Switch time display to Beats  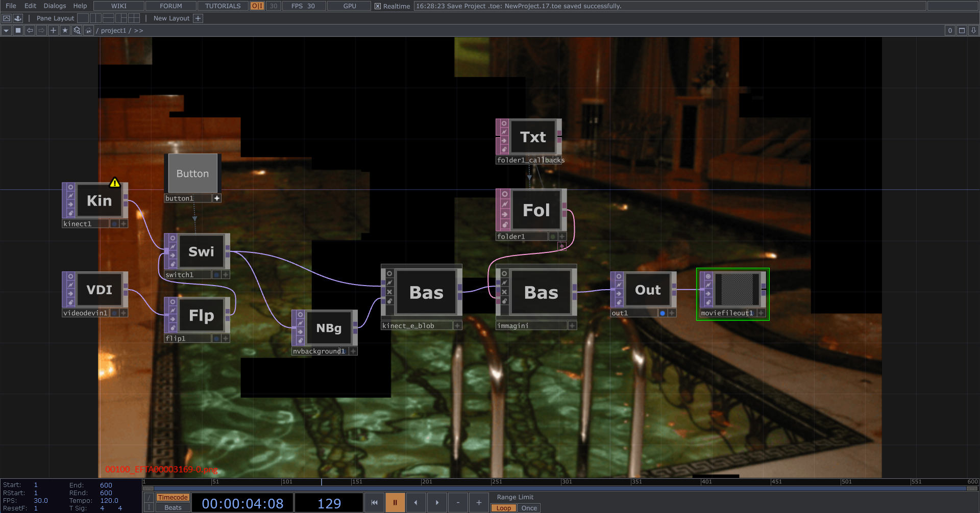click(x=173, y=507)
